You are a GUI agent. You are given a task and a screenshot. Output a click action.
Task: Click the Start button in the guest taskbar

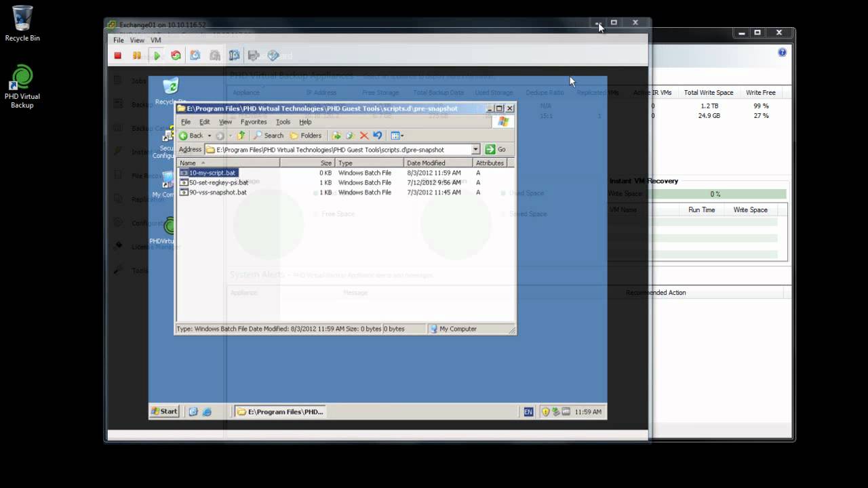click(164, 411)
